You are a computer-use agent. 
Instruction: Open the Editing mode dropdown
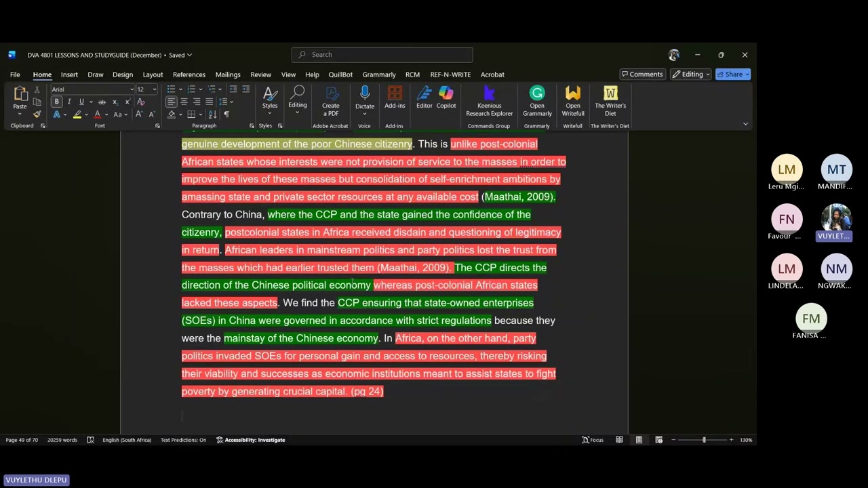click(691, 75)
